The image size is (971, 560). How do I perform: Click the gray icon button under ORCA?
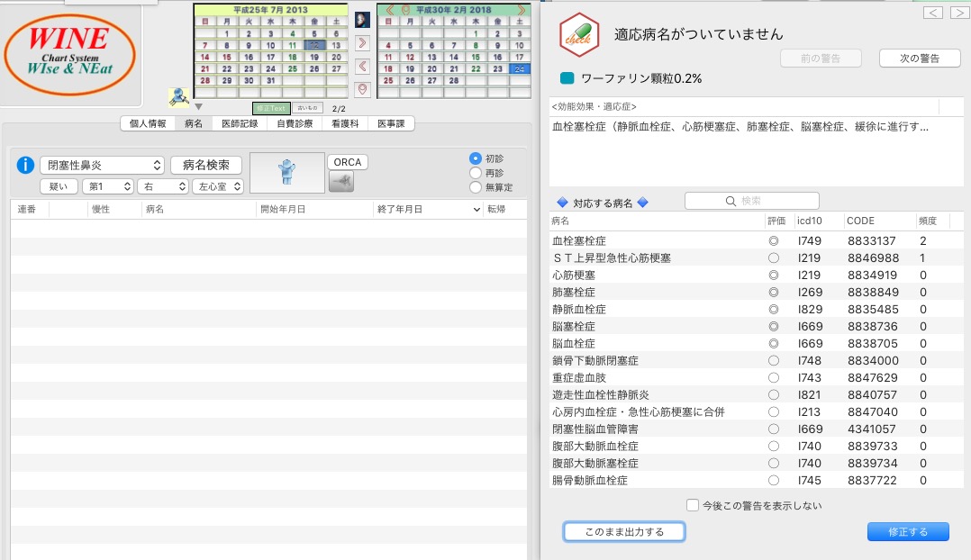[x=341, y=182]
